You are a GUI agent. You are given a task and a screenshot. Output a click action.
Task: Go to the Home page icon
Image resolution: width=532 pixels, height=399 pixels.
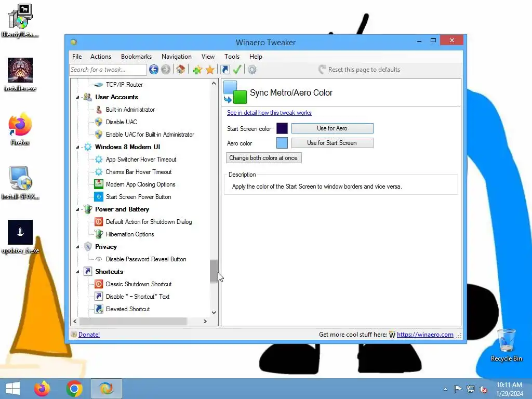pyautogui.click(x=180, y=70)
